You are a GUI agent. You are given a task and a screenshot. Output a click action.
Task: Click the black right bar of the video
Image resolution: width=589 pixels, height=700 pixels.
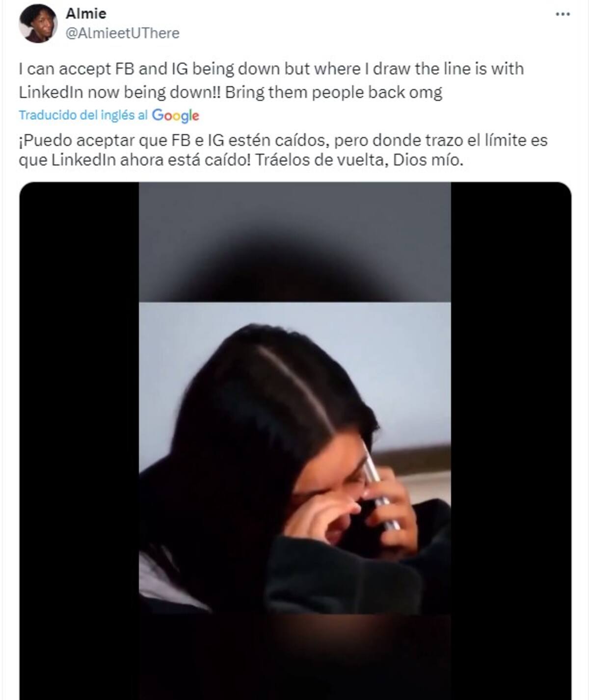(511, 441)
